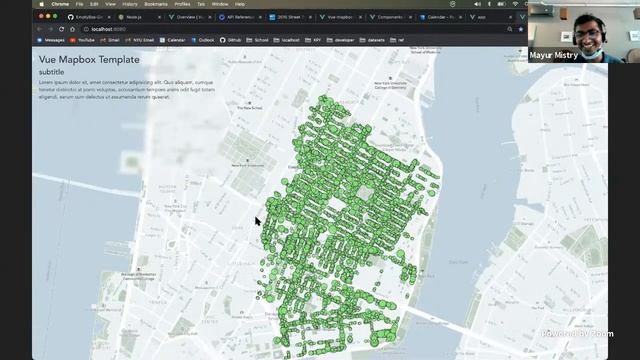The width and height of the screenshot is (640, 360).
Task: Open the View menu
Action: [110, 4]
